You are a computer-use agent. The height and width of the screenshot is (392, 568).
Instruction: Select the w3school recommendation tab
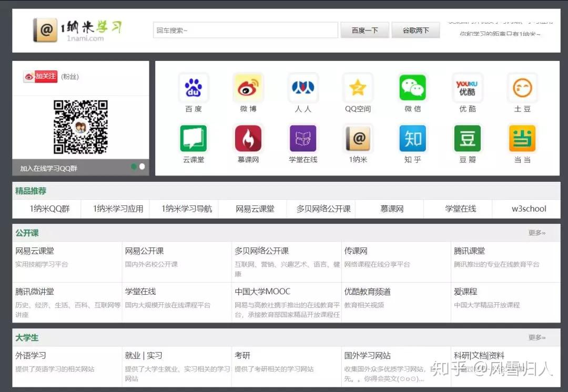coord(529,209)
